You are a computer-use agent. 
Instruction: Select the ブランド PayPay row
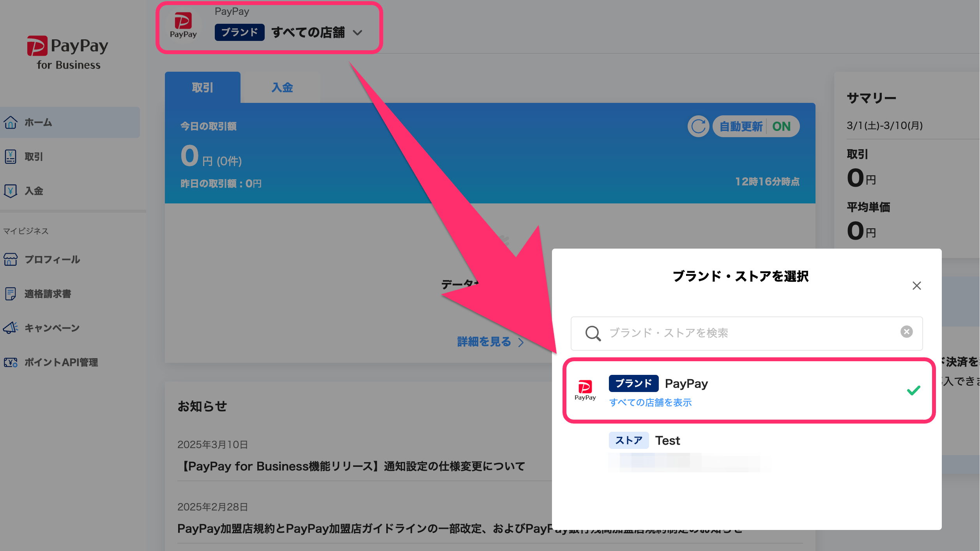(x=749, y=390)
